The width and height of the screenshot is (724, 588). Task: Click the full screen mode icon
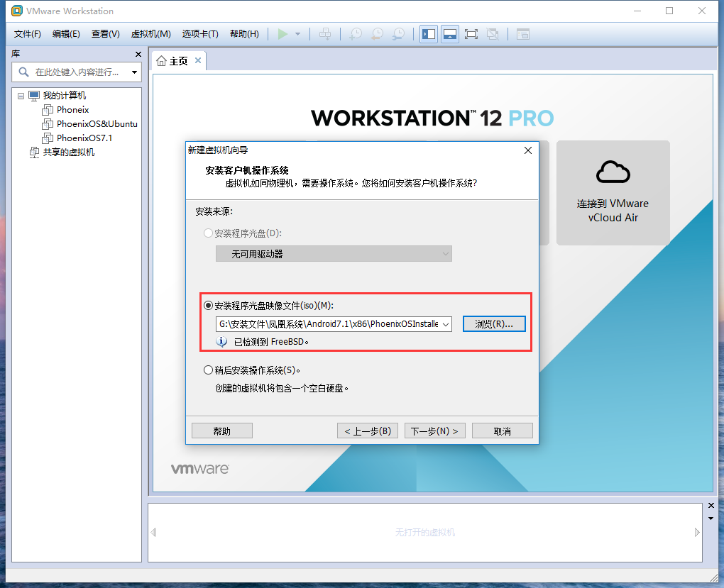point(471,34)
